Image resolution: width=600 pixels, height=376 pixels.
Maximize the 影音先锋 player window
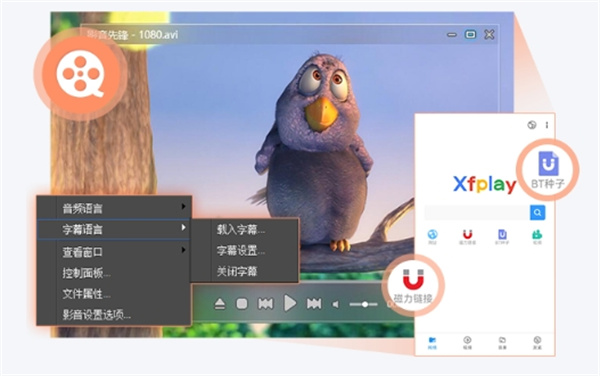tap(470, 34)
